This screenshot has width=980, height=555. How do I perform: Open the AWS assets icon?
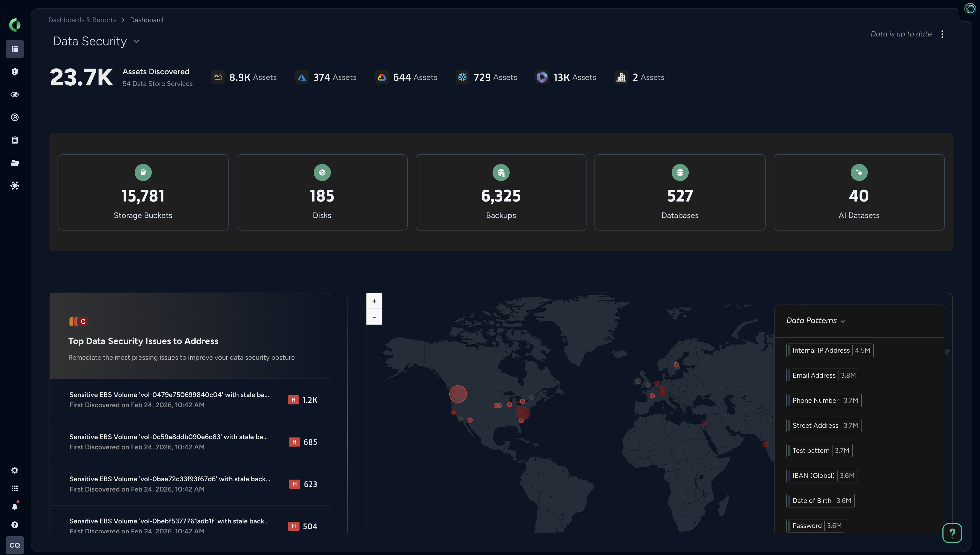(x=218, y=77)
